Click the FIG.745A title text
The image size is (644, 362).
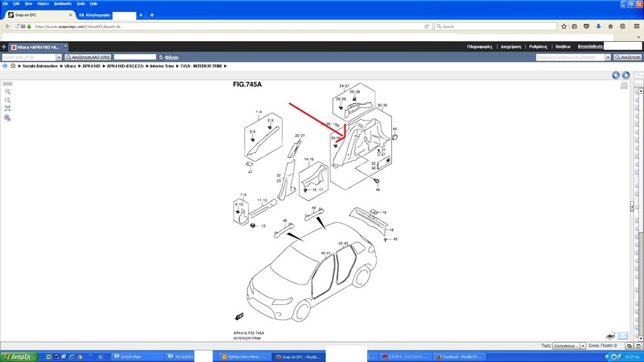coord(247,84)
